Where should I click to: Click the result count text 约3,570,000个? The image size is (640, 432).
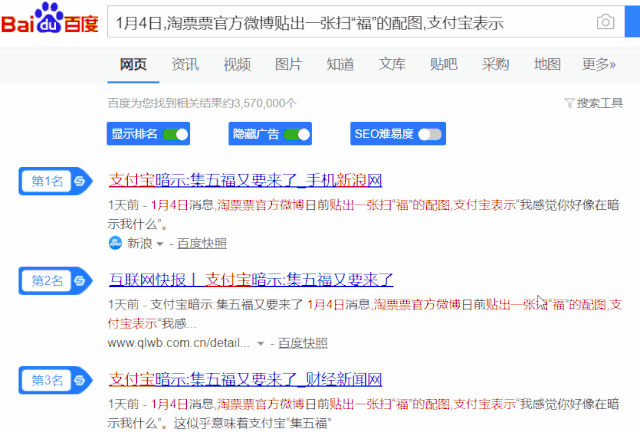(260, 103)
